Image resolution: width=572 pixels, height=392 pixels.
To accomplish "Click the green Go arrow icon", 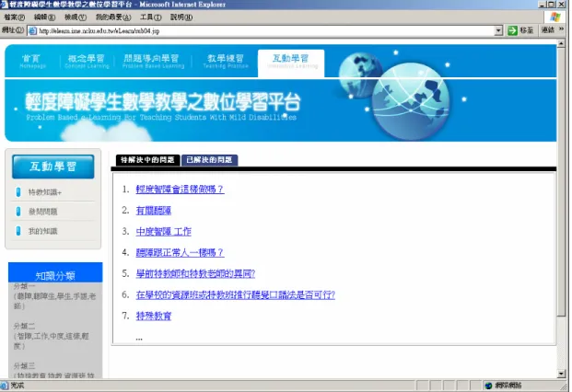I will (512, 30).
